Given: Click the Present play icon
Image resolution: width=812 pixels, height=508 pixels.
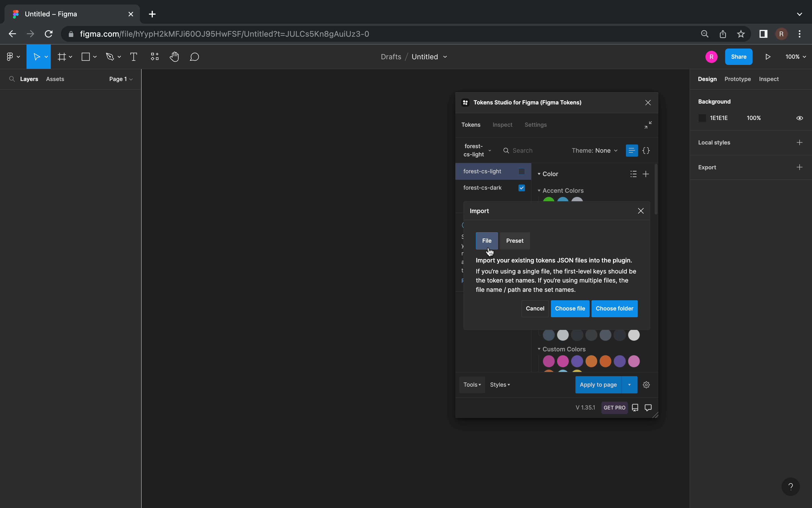Looking at the screenshot, I should click(x=768, y=57).
